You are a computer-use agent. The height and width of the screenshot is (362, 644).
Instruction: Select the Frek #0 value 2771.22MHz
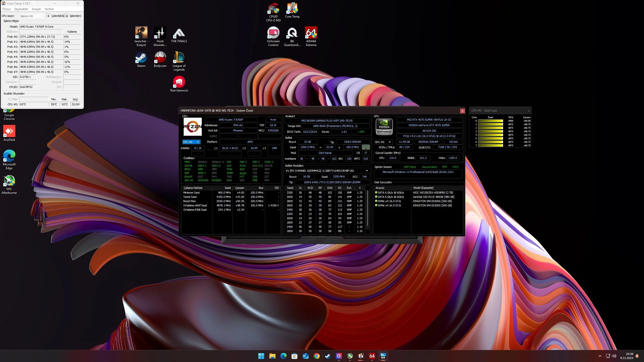41,37
